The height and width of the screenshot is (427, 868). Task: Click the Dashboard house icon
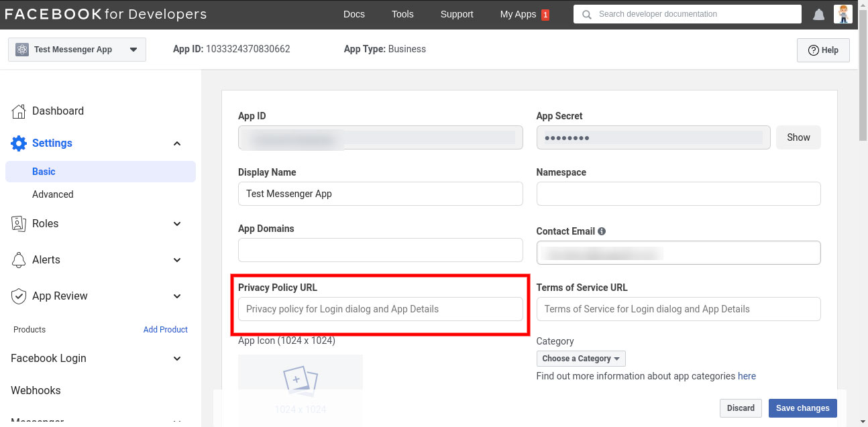[19, 111]
